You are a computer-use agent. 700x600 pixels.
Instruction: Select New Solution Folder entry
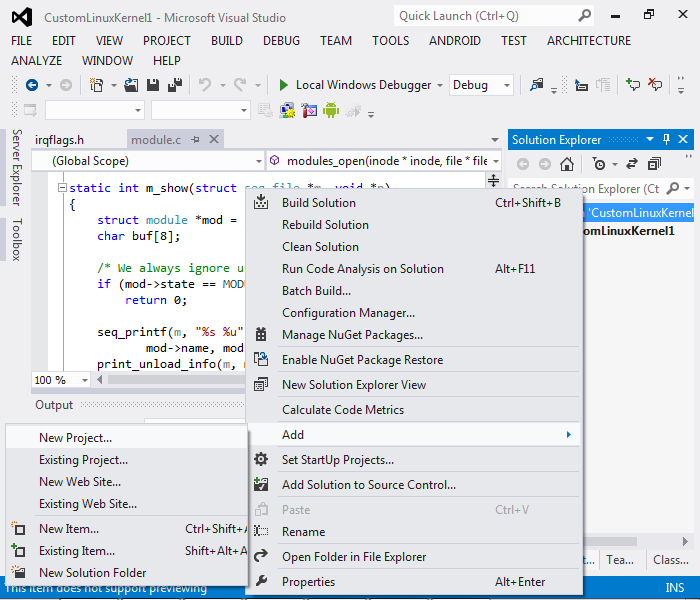point(127,572)
